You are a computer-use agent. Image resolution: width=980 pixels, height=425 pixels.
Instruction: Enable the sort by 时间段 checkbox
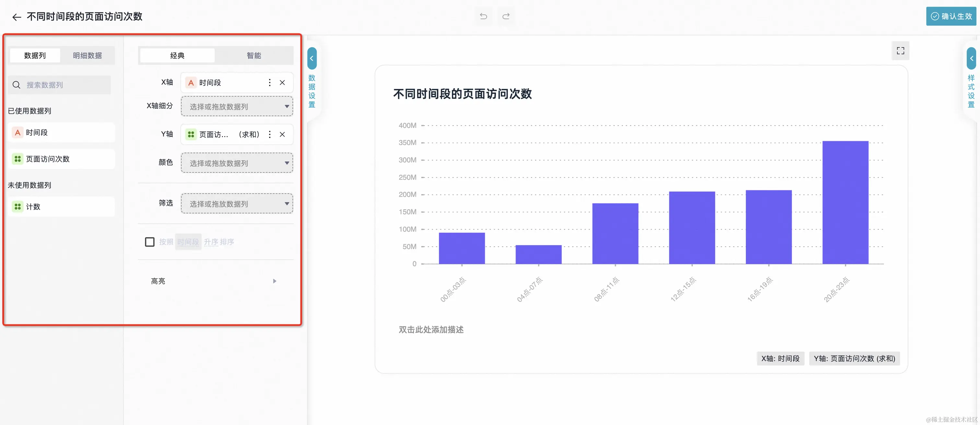click(x=149, y=242)
